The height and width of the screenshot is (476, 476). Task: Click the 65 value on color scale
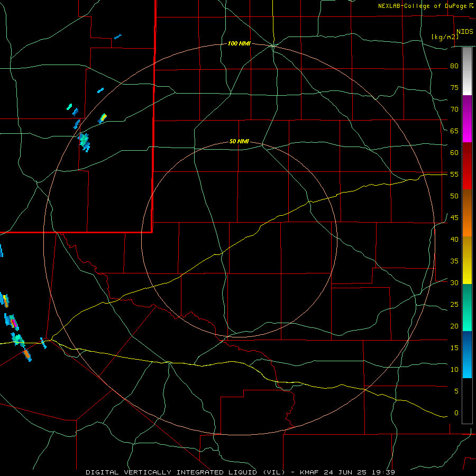pos(454,131)
